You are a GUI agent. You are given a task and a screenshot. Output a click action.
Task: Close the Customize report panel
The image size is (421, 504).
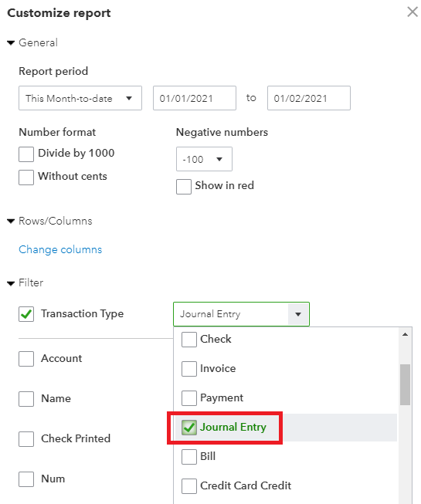pos(413,12)
